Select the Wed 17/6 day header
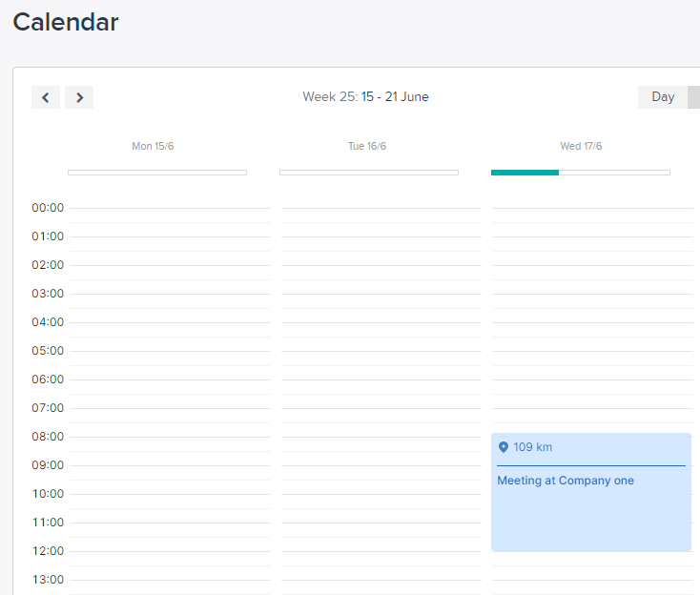 (x=581, y=146)
